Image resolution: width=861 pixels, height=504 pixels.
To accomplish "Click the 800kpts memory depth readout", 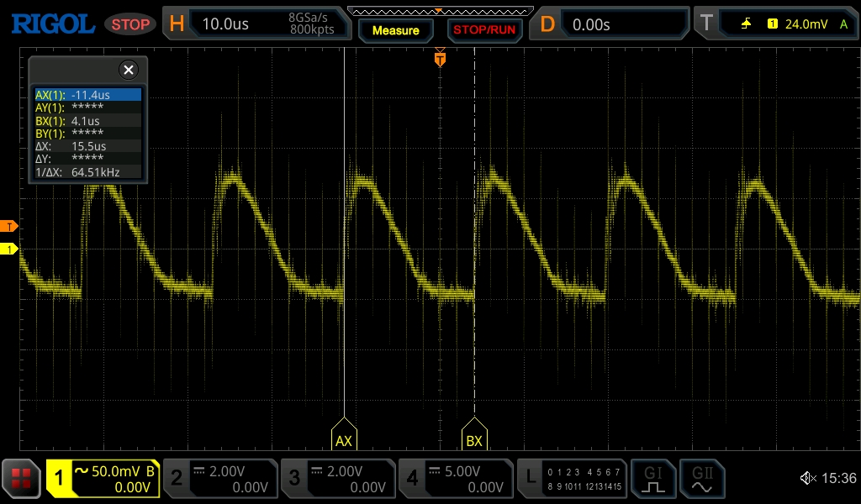I will [312, 29].
